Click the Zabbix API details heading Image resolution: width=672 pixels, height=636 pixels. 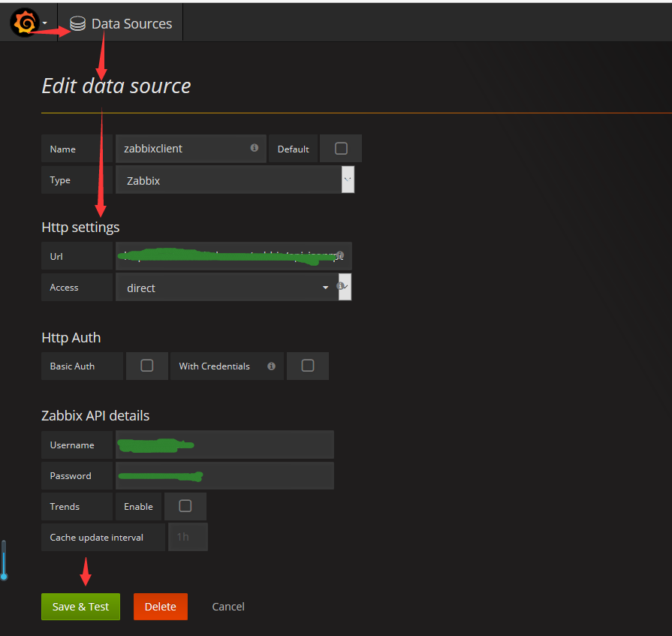point(95,415)
